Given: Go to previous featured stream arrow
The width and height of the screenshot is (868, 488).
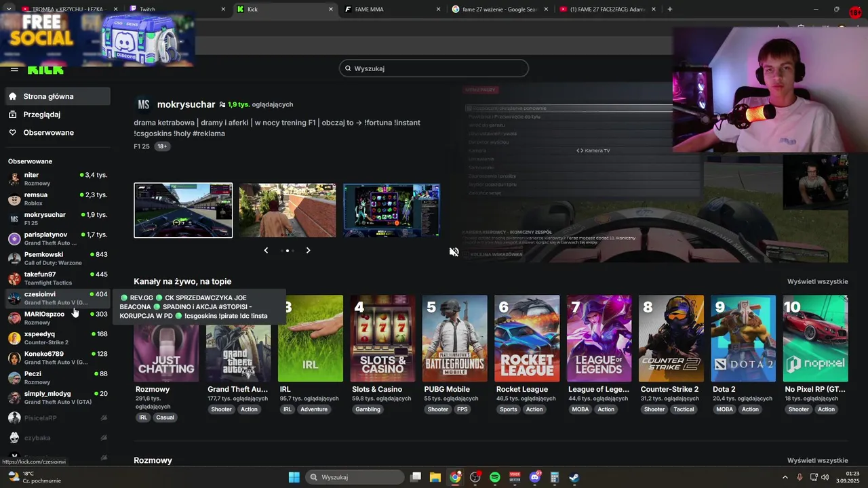Looking at the screenshot, I should (x=266, y=250).
